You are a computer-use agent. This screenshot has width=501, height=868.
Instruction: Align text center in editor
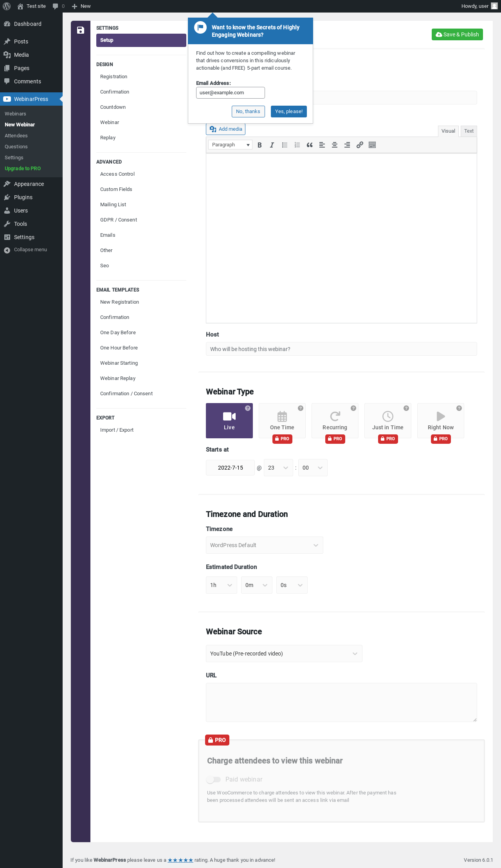pos(335,145)
